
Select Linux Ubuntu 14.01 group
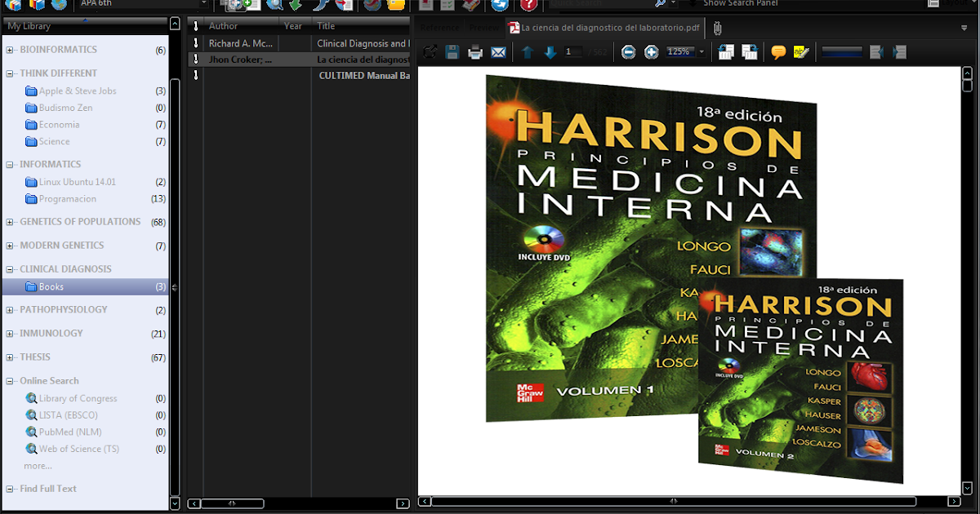point(77,182)
